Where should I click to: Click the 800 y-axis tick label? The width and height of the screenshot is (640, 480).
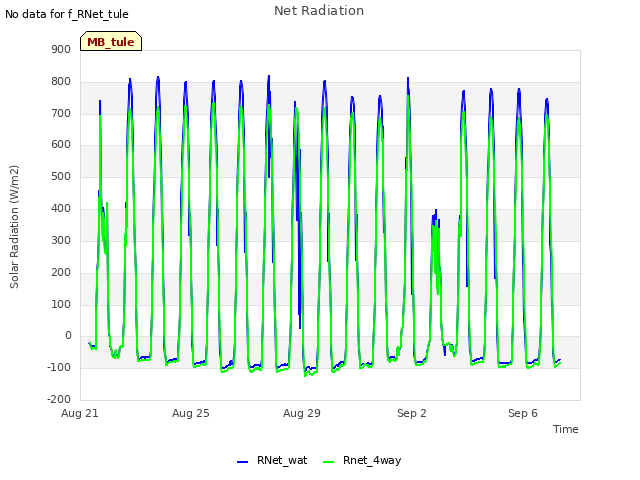61,81
